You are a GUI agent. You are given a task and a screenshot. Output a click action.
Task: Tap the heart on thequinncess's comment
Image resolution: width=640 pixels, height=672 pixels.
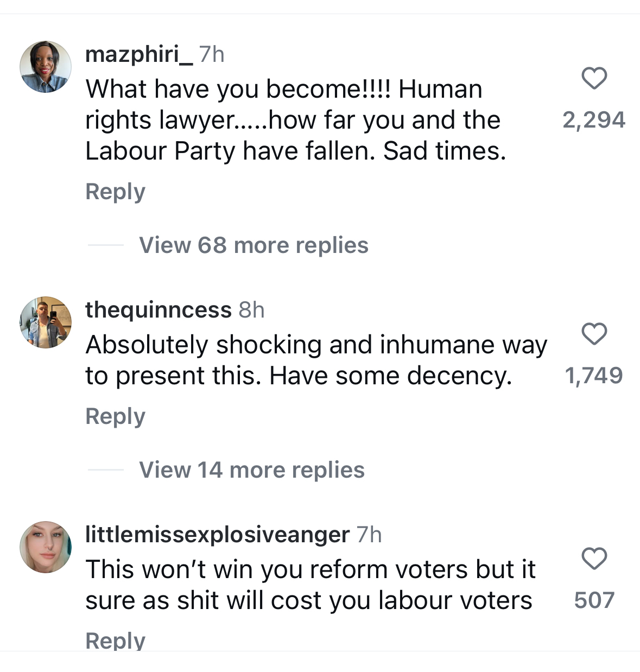pyautogui.click(x=594, y=334)
